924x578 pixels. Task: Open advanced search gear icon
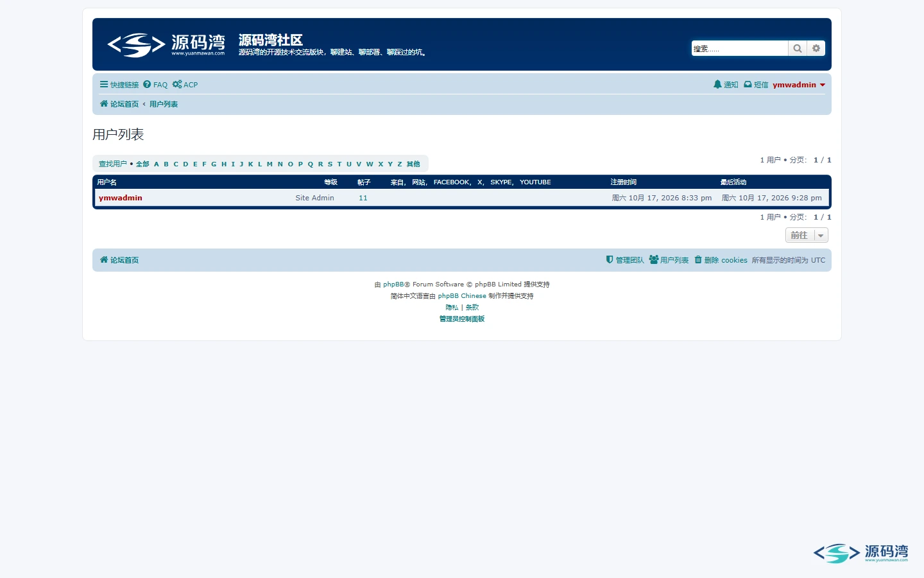(816, 48)
